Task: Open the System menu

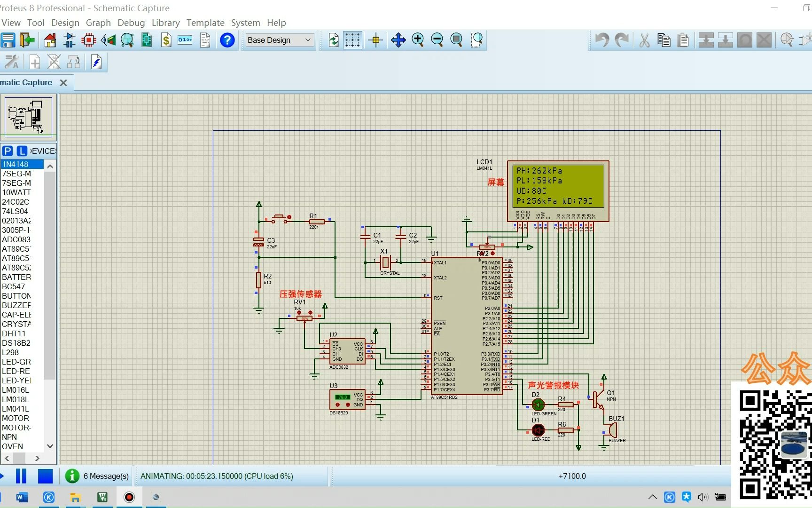Action: [x=245, y=23]
